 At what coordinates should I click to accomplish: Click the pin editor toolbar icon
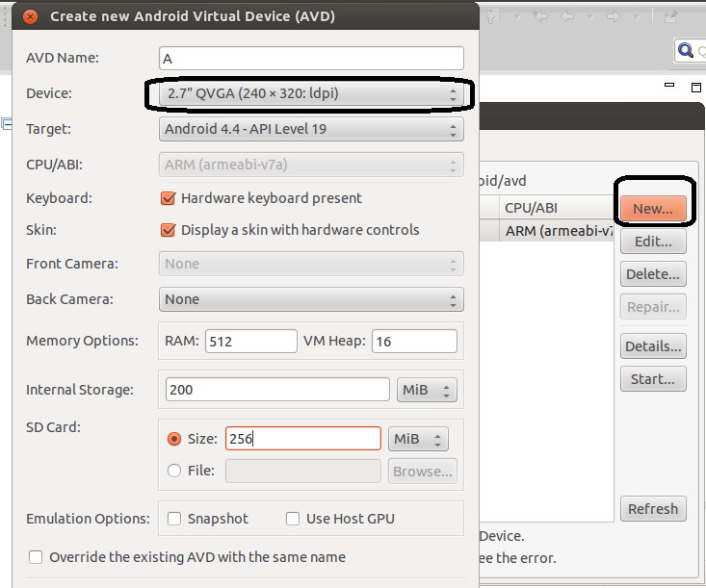coord(671,16)
